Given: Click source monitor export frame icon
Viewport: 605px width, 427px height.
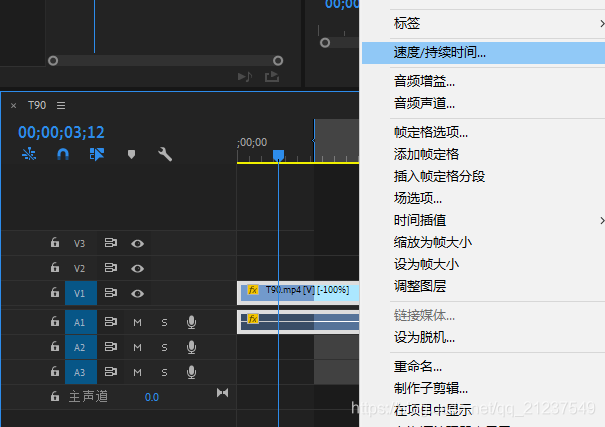Looking at the screenshot, I should (x=272, y=76).
